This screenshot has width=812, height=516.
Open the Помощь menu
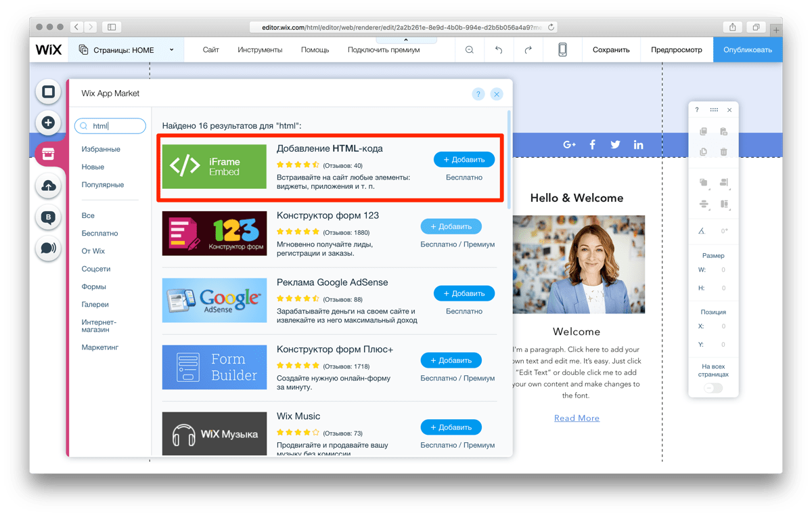(315, 49)
